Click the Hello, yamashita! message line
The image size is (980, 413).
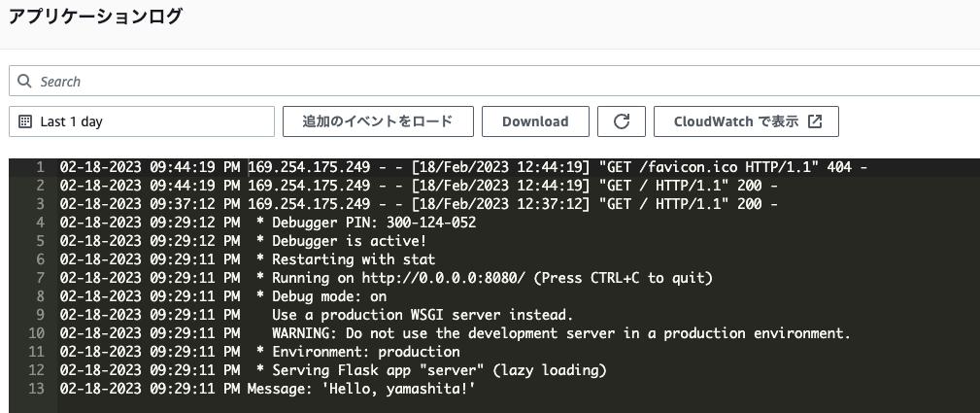coord(268,389)
